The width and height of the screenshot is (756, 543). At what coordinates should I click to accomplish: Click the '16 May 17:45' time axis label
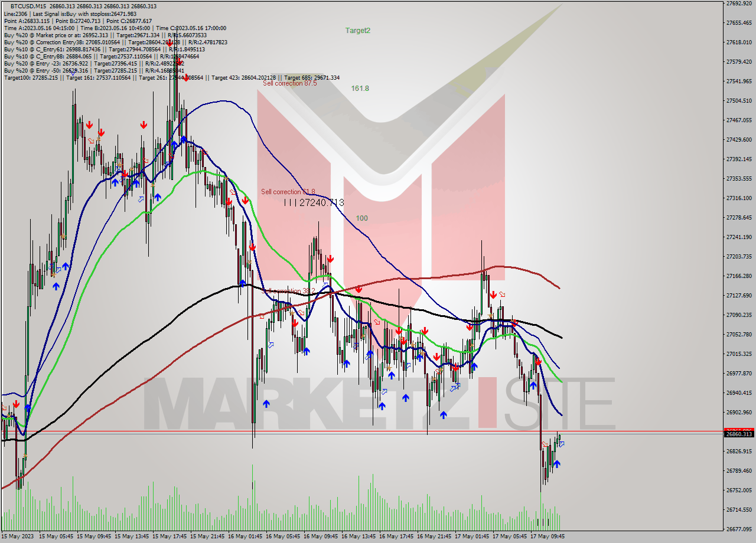(x=396, y=537)
